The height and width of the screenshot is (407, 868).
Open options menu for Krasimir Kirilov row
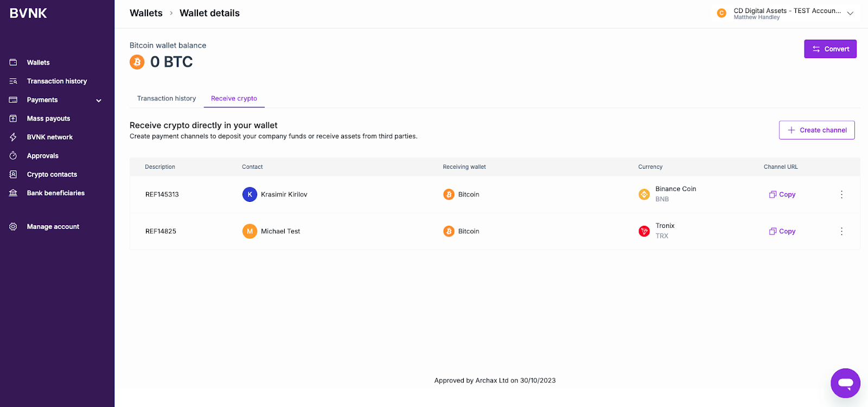click(841, 194)
